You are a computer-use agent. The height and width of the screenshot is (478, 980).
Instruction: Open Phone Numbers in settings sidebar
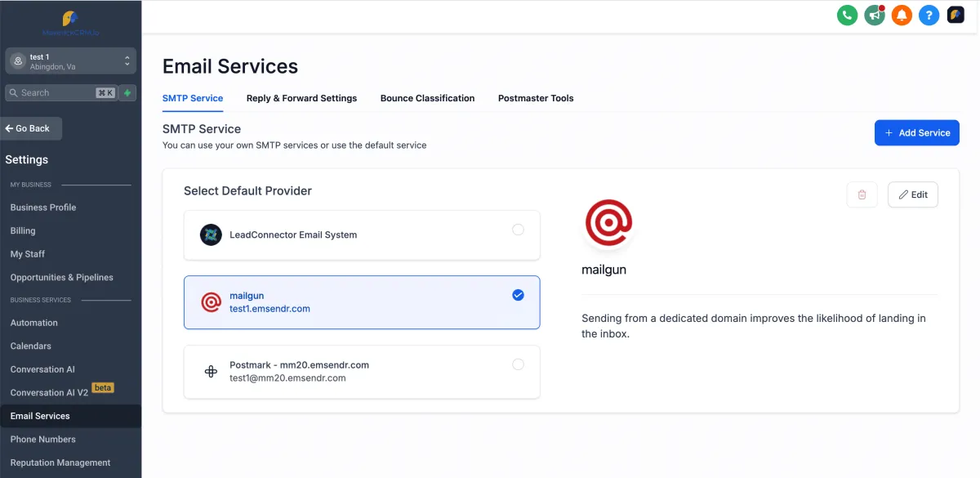(43, 440)
